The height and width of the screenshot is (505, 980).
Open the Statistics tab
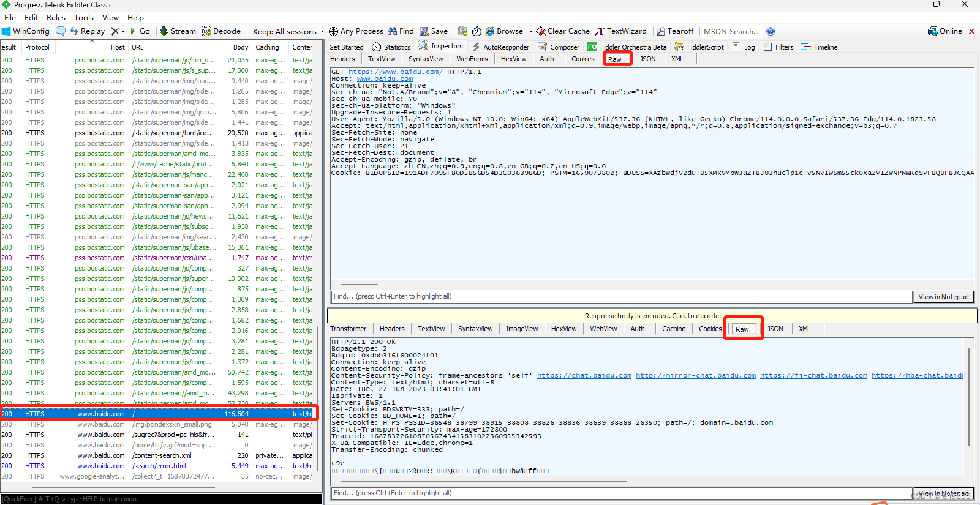coord(391,47)
